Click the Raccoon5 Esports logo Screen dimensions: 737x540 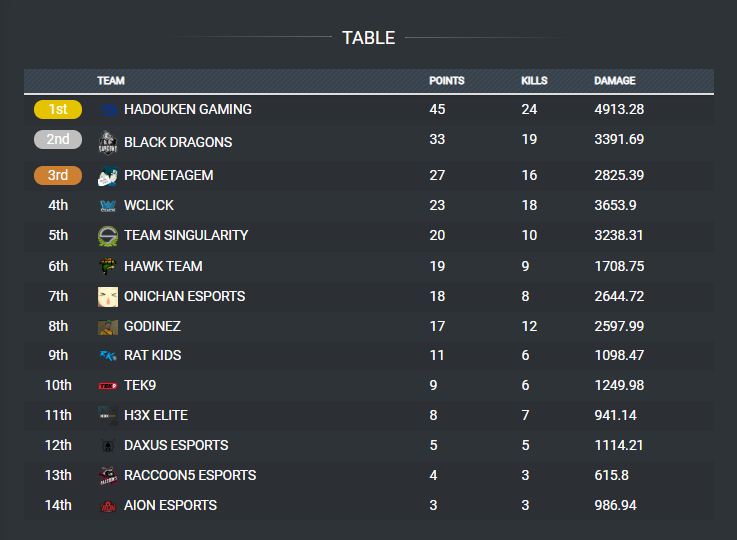(108, 476)
